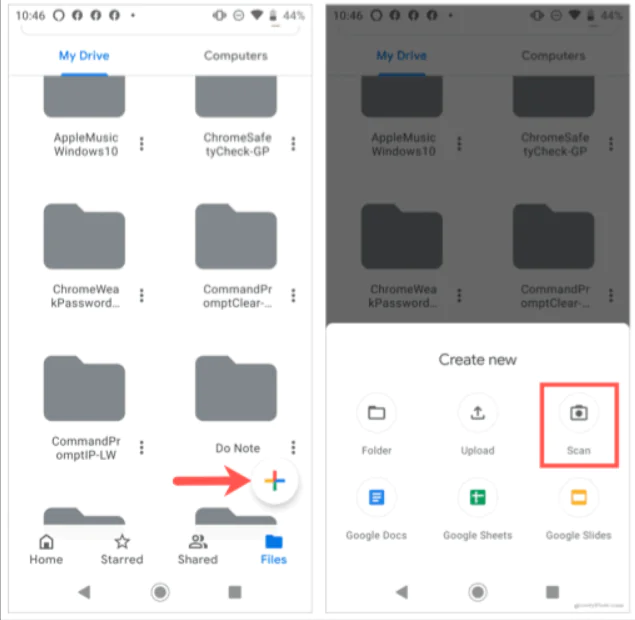Open Shared tab in bottom bar

coord(198,550)
